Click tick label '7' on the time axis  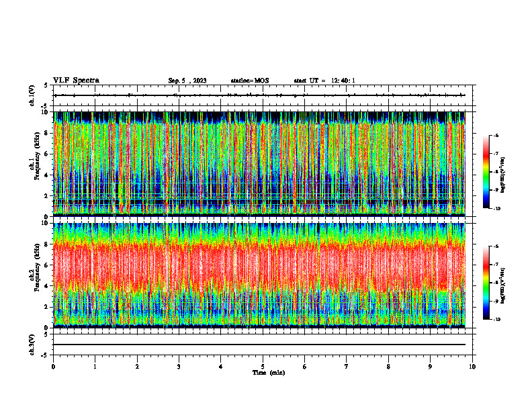(347, 367)
